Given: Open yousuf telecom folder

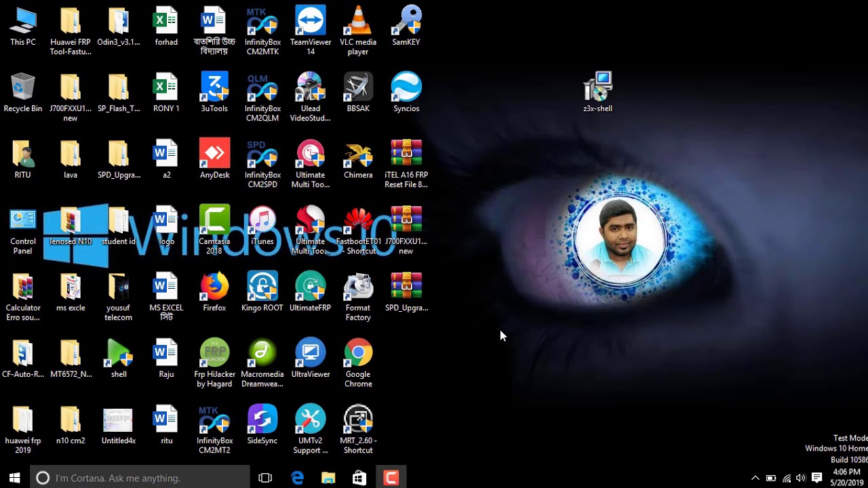Looking at the screenshot, I should coord(119,297).
